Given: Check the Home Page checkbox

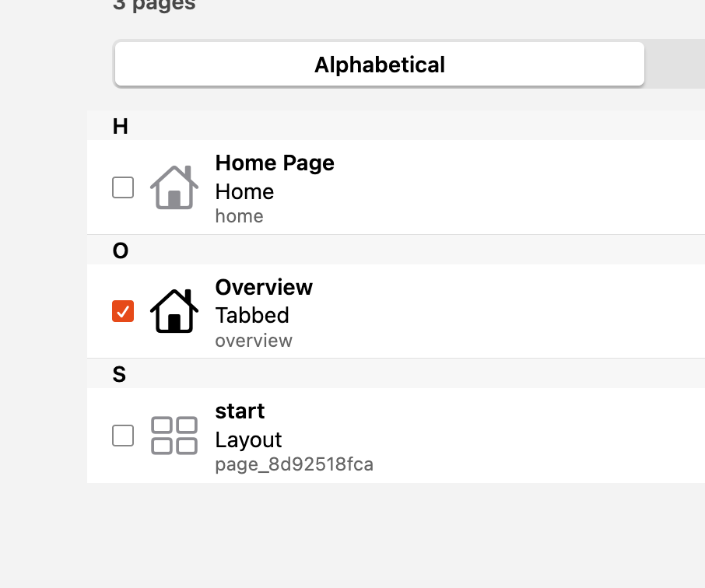Looking at the screenshot, I should [x=123, y=187].
